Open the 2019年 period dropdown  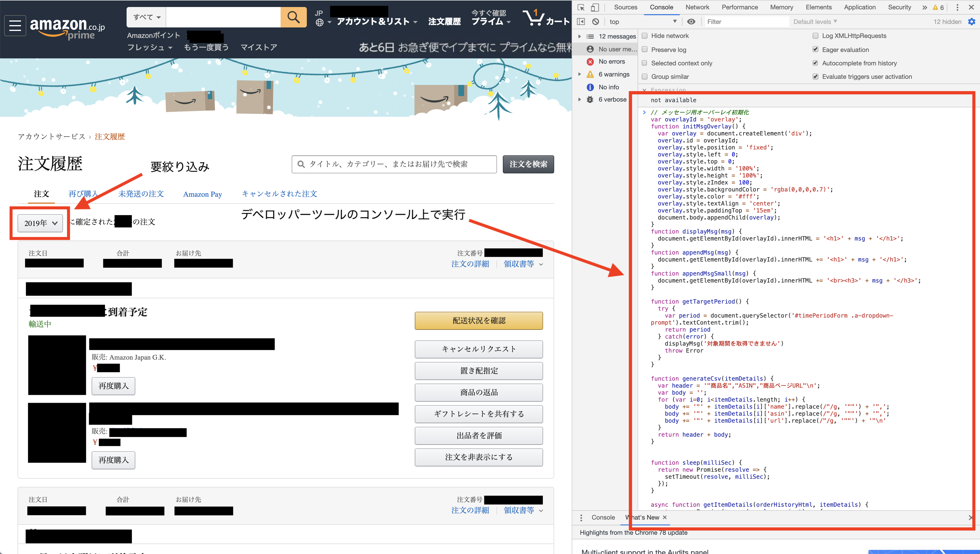tap(40, 223)
